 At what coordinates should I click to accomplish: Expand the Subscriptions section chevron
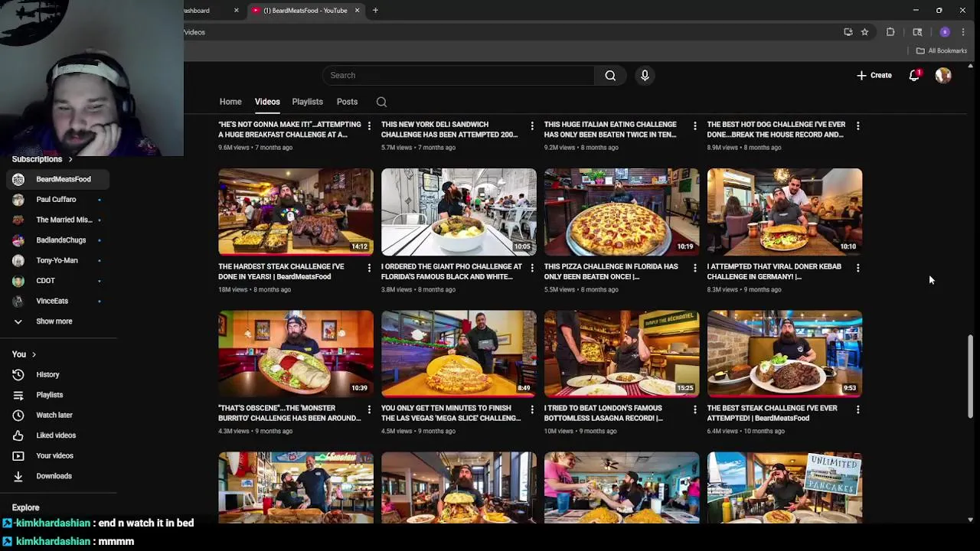(70, 159)
